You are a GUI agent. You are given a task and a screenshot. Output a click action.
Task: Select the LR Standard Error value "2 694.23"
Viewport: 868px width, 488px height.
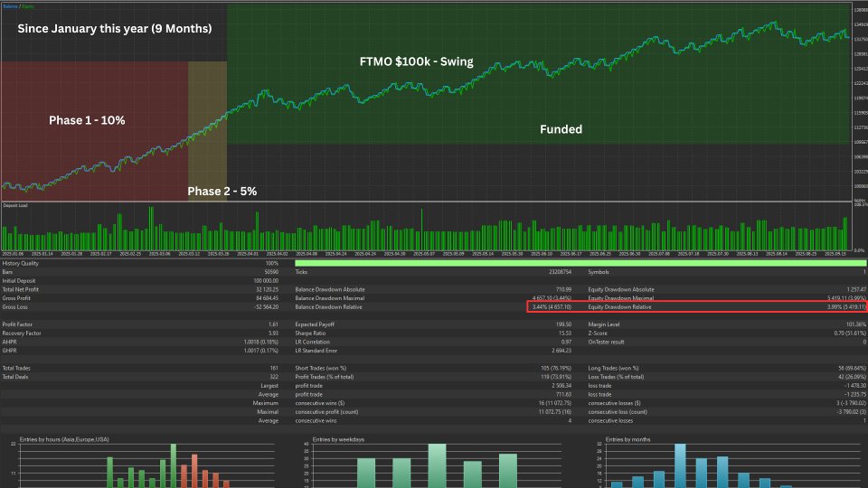coord(561,351)
